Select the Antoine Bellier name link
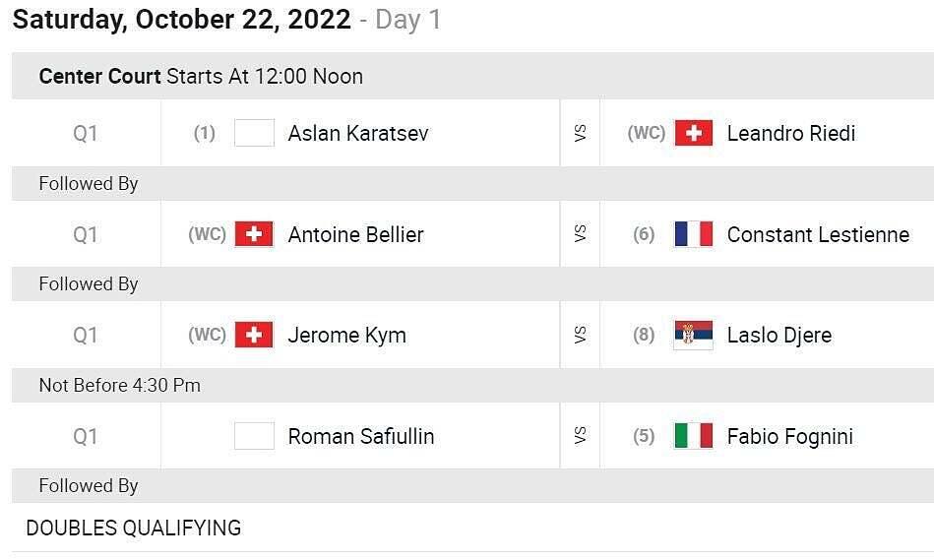Screen dimensions: 934x560 (x=355, y=234)
